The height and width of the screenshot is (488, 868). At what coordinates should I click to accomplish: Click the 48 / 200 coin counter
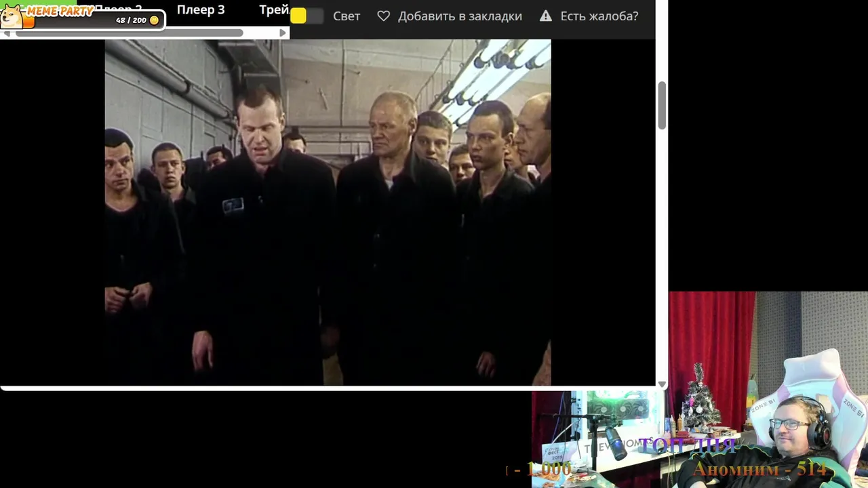tap(131, 20)
